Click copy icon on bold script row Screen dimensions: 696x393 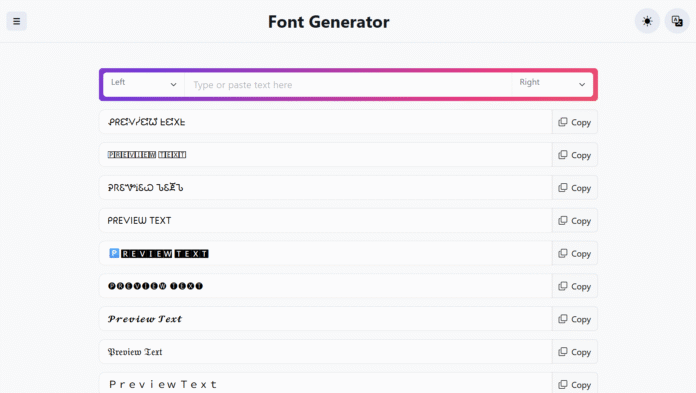coord(574,319)
